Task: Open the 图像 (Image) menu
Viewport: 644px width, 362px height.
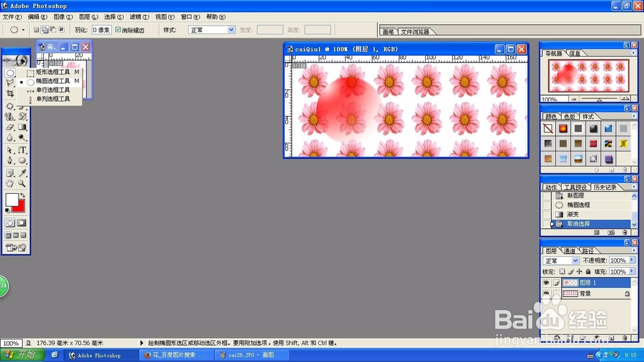Action: coord(63,17)
